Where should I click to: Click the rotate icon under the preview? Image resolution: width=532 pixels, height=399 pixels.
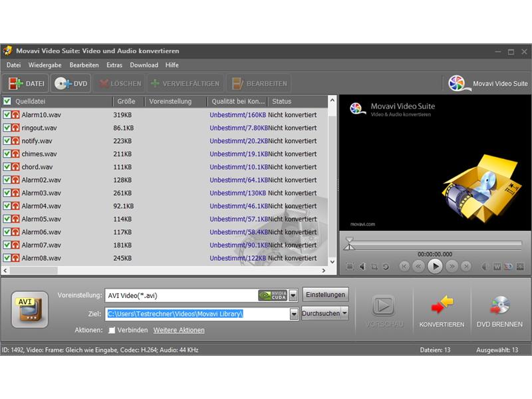click(x=386, y=267)
